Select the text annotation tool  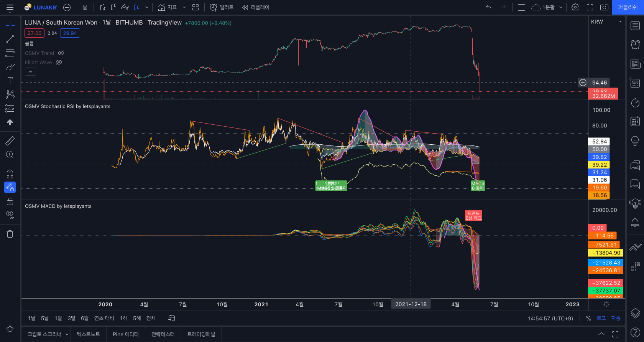pyautogui.click(x=10, y=81)
